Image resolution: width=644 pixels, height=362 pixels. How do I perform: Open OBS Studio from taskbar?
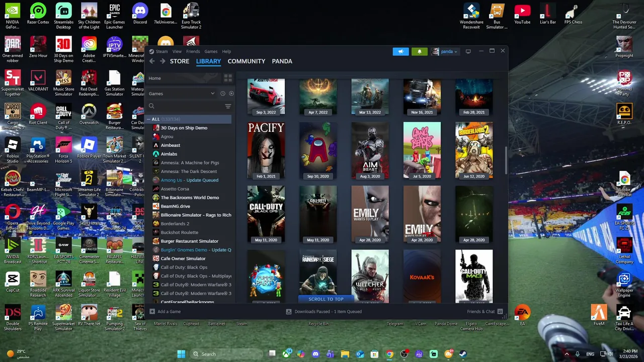[x=404, y=354]
